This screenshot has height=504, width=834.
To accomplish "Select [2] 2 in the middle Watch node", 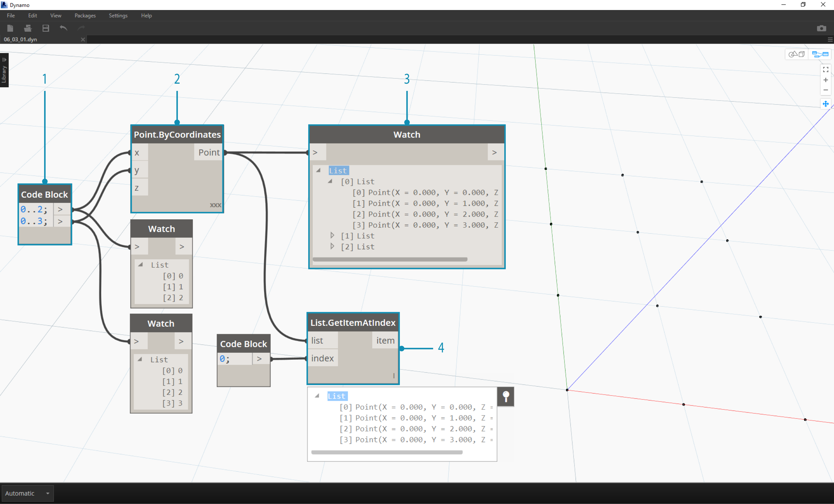I will pyautogui.click(x=173, y=297).
